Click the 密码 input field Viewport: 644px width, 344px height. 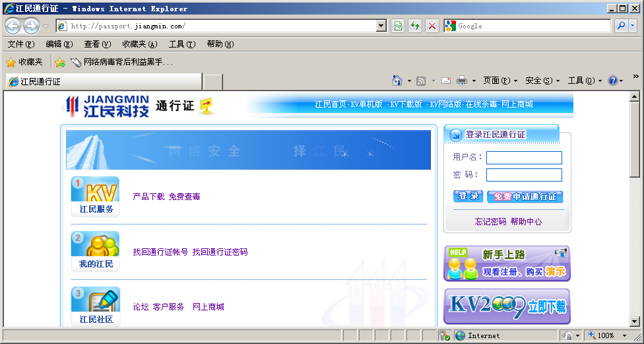pos(524,175)
